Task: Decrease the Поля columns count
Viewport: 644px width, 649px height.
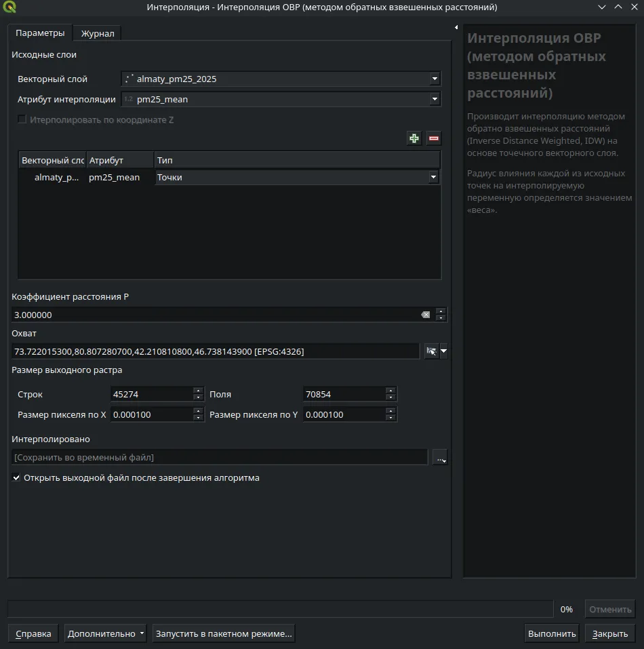Action: 390,397
